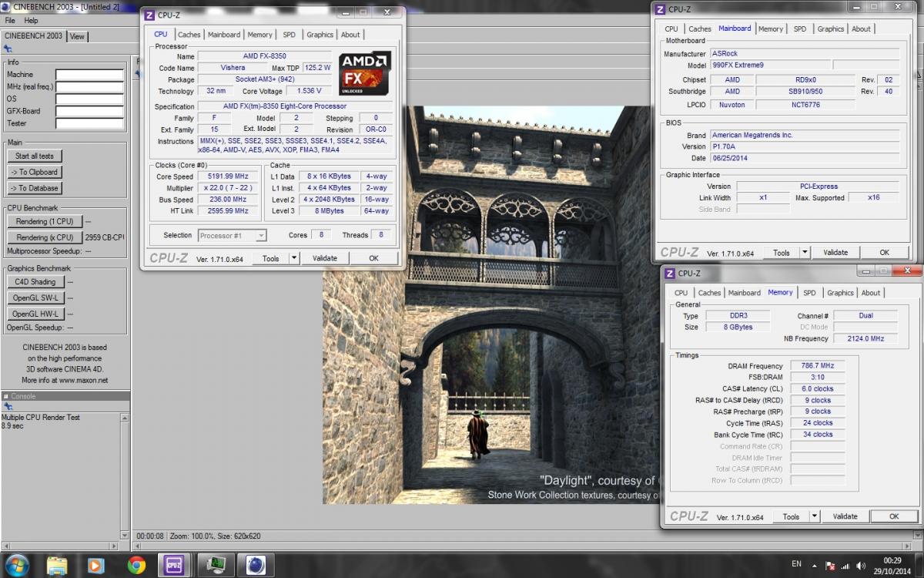Switch to Caches tab in CPU-Z processor window
924x578 pixels.
pos(189,35)
